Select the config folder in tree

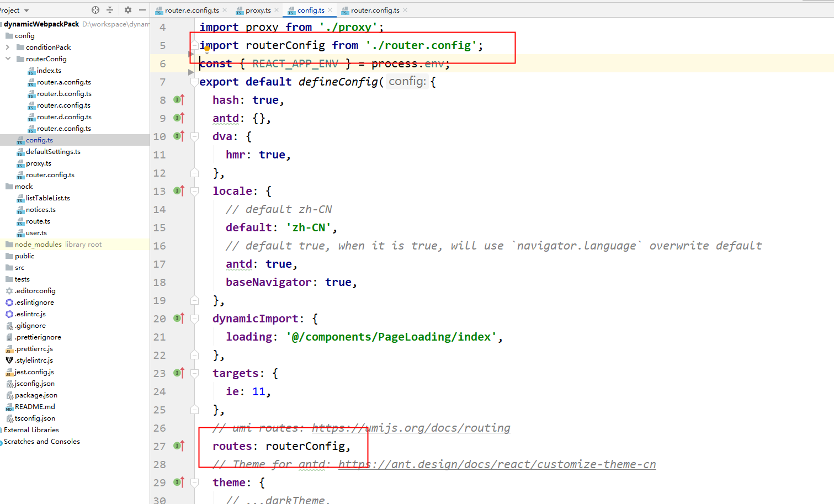click(25, 36)
